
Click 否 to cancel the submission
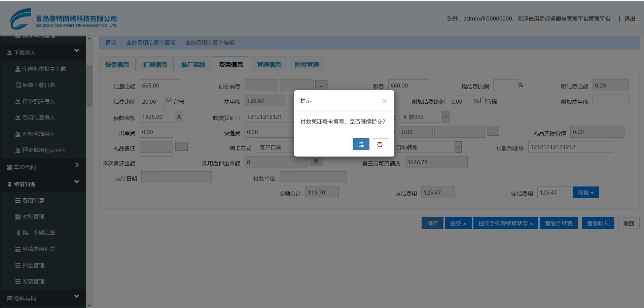point(380,144)
